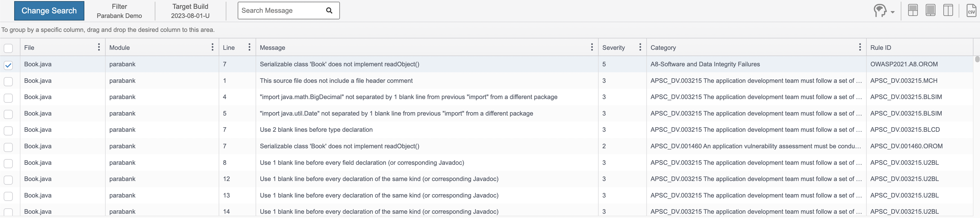
Task: Sort by the Message column header
Action: (x=272, y=48)
